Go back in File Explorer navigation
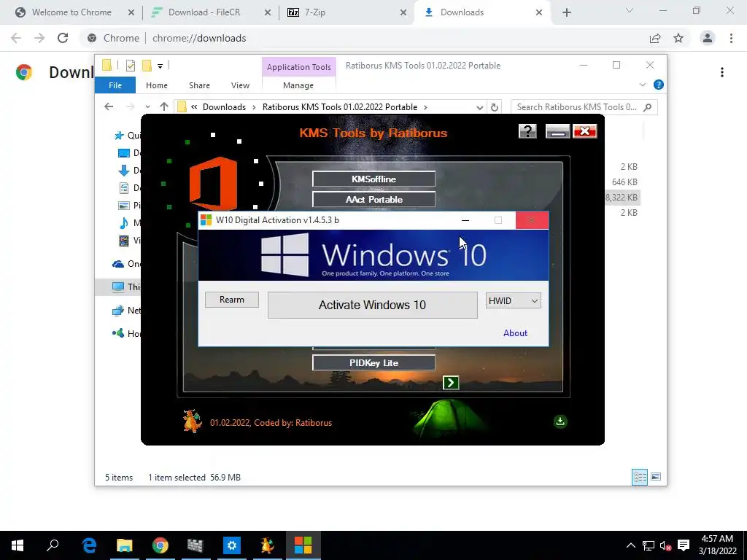This screenshot has height=560, width=747. [x=109, y=106]
